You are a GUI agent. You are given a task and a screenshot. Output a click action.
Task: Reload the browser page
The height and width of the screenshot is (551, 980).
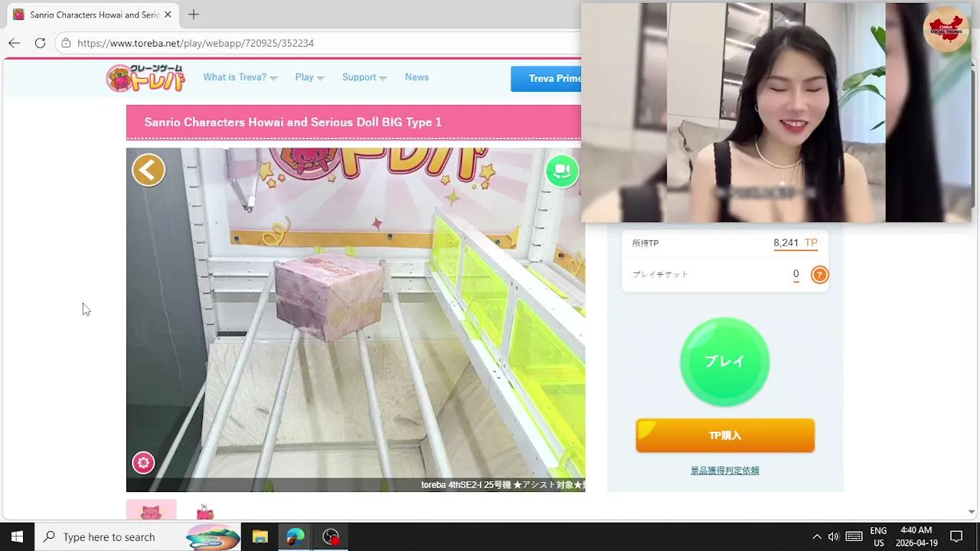click(x=40, y=43)
